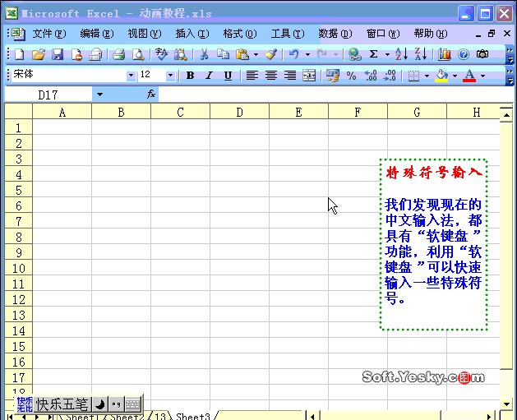Viewport: 517px width, 420px height.
Task: Open the 格式(O) menu
Action: 240,34
